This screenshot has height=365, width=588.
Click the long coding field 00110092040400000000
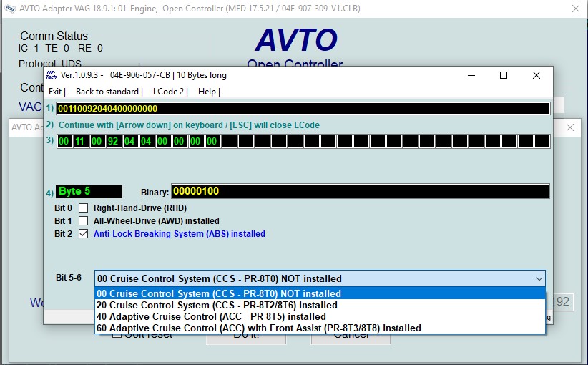coord(303,108)
